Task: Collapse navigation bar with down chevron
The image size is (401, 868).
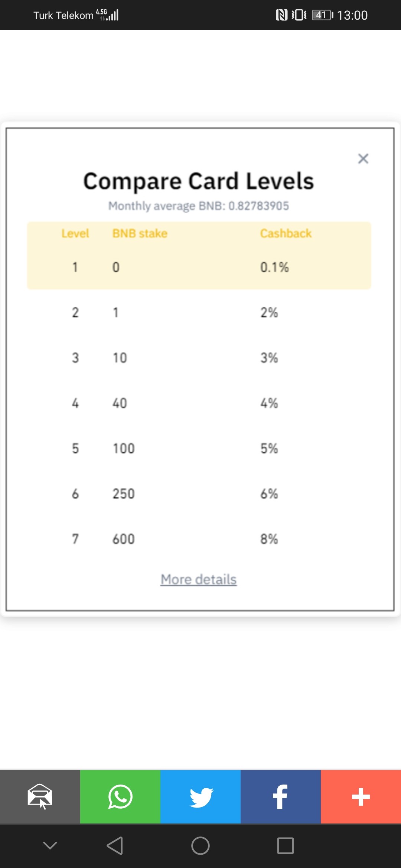Action: click(x=50, y=845)
